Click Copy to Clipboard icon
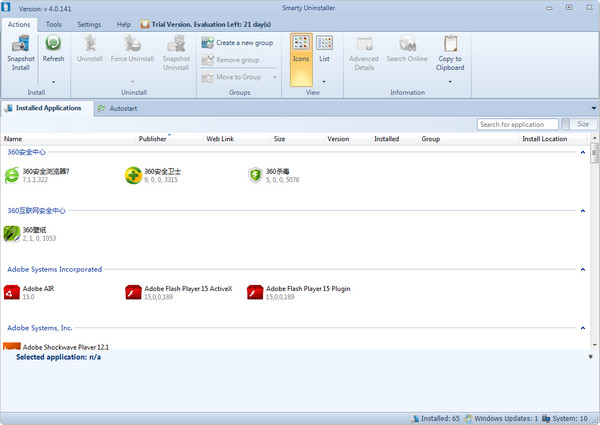 click(x=450, y=44)
